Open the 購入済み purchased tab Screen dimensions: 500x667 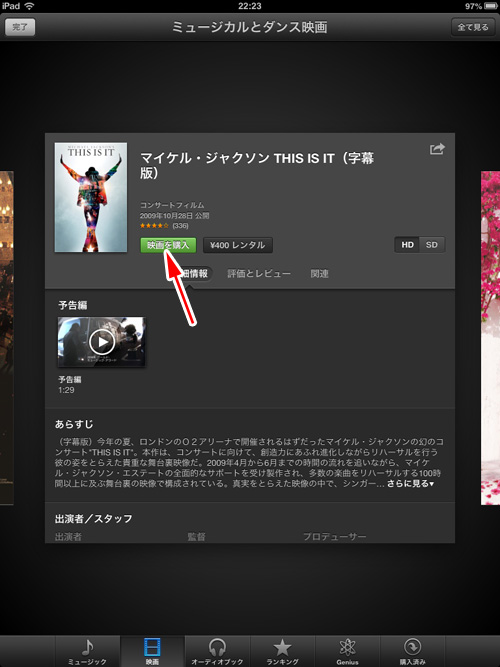[x=412, y=651]
